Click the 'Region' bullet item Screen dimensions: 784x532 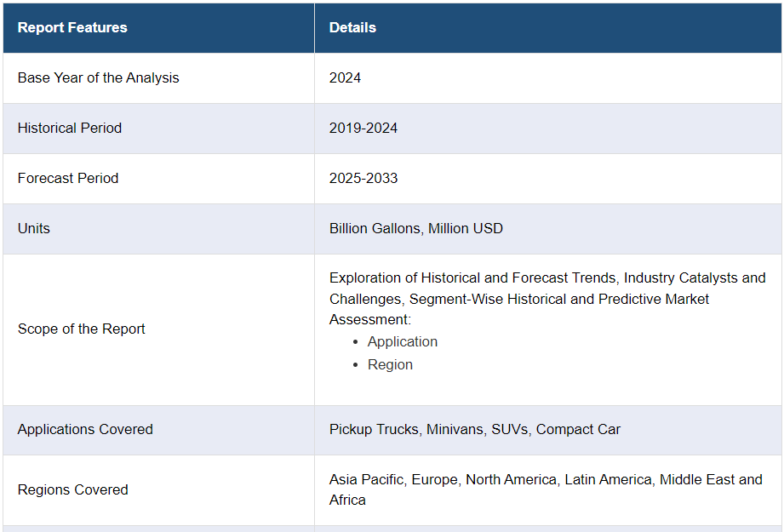tap(390, 364)
